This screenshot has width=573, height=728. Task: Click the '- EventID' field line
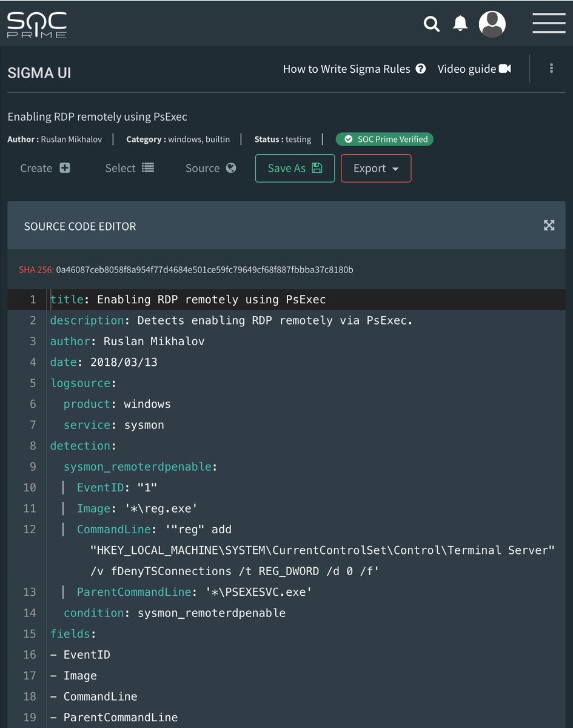(80, 655)
